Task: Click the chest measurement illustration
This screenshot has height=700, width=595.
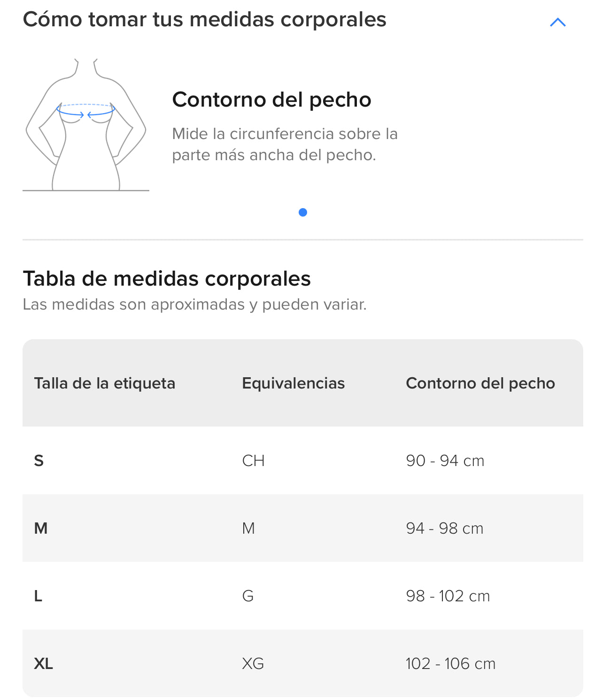Action: tap(86, 125)
